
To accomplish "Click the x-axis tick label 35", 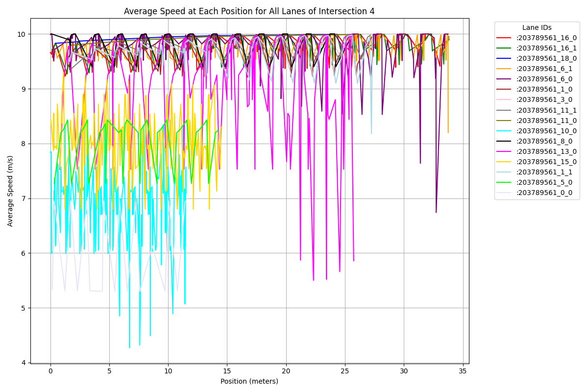I will [463, 371].
